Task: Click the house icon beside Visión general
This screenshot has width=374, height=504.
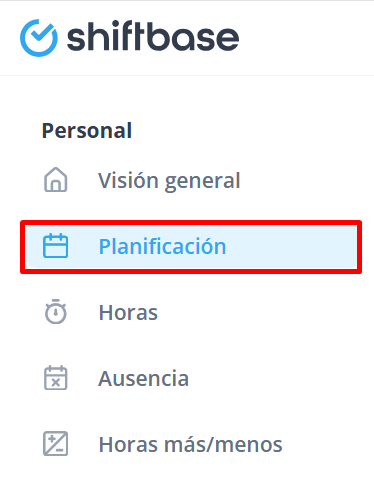Action: (x=56, y=180)
